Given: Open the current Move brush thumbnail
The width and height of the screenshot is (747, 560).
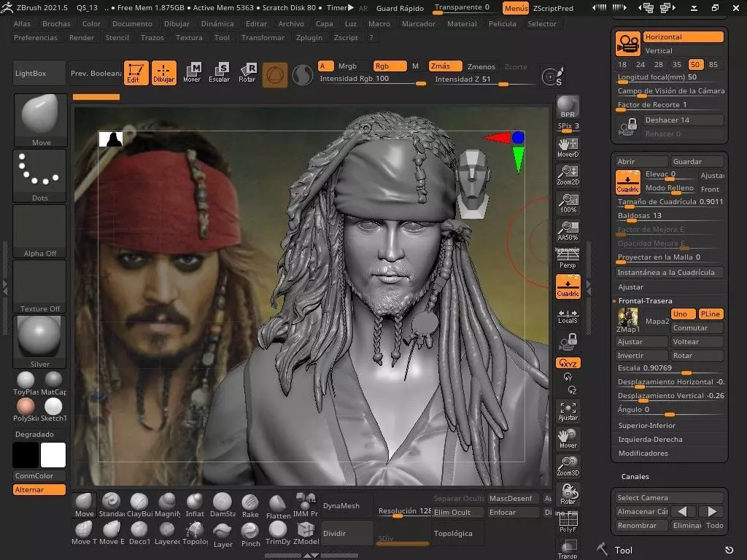Looking at the screenshot, I should tap(40, 120).
